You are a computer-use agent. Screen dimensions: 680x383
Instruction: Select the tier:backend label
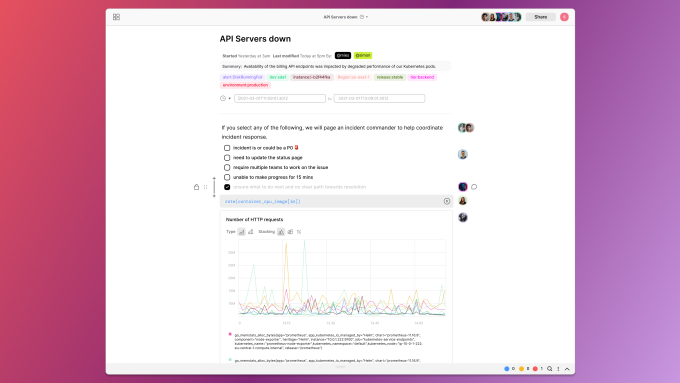coord(422,77)
